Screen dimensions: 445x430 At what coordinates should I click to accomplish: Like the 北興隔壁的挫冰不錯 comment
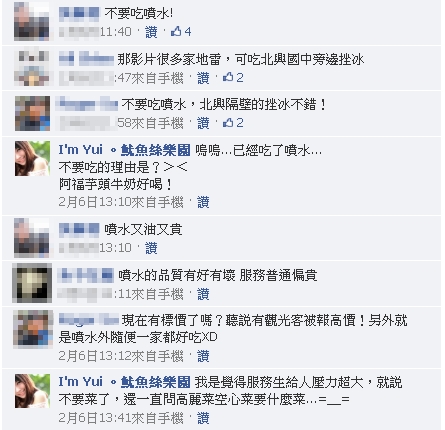(x=203, y=123)
